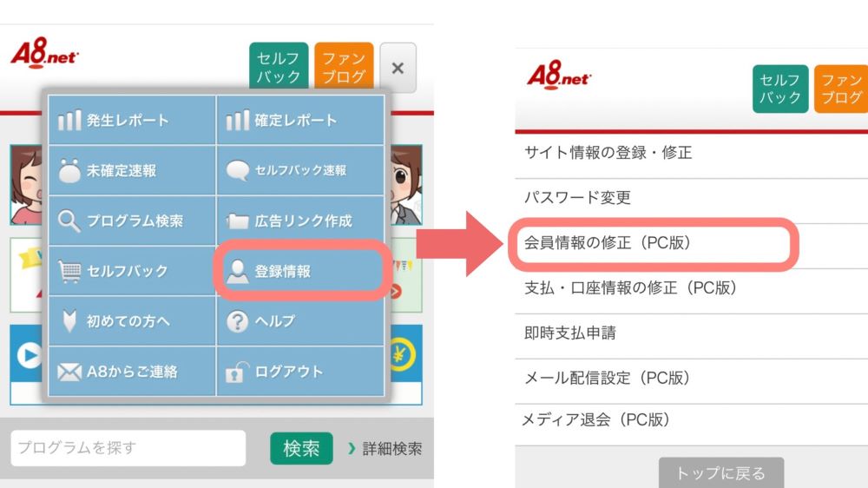The width and height of the screenshot is (868, 488).
Task: Click the green 検索 button
Action: [x=301, y=448]
